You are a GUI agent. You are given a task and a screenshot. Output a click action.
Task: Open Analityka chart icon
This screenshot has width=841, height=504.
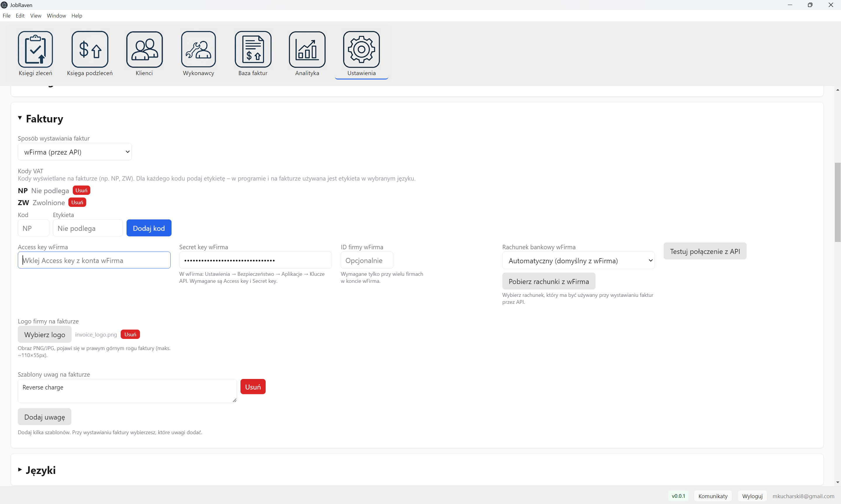307,50
